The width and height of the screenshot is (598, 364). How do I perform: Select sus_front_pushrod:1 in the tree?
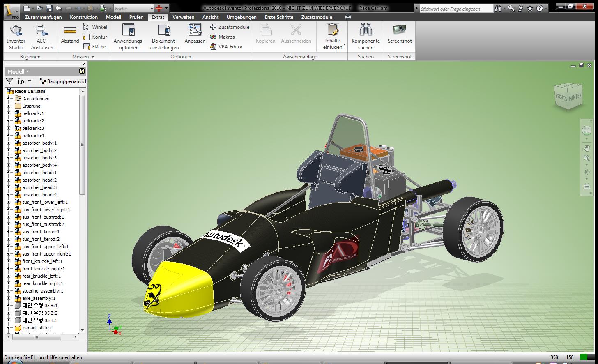point(43,217)
